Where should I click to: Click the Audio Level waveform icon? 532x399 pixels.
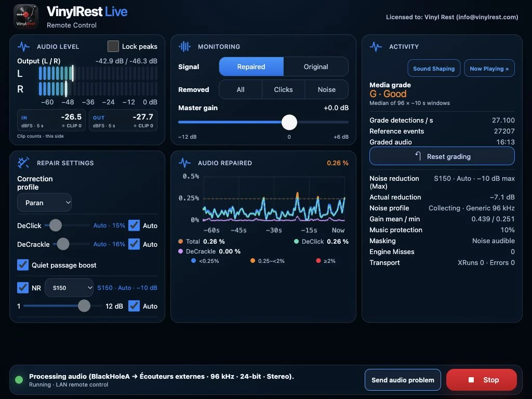pyautogui.click(x=23, y=46)
